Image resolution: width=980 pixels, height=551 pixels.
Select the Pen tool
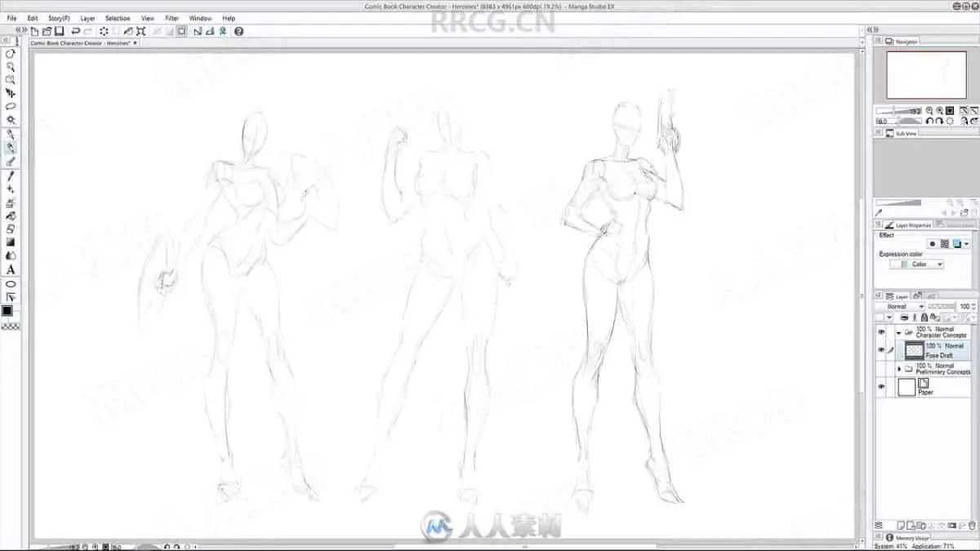(11, 135)
